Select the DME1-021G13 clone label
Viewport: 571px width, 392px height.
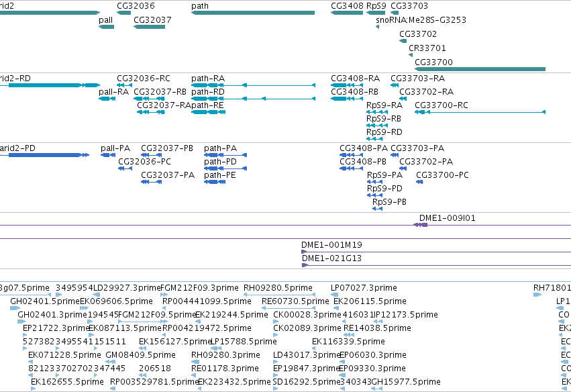click(331, 258)
